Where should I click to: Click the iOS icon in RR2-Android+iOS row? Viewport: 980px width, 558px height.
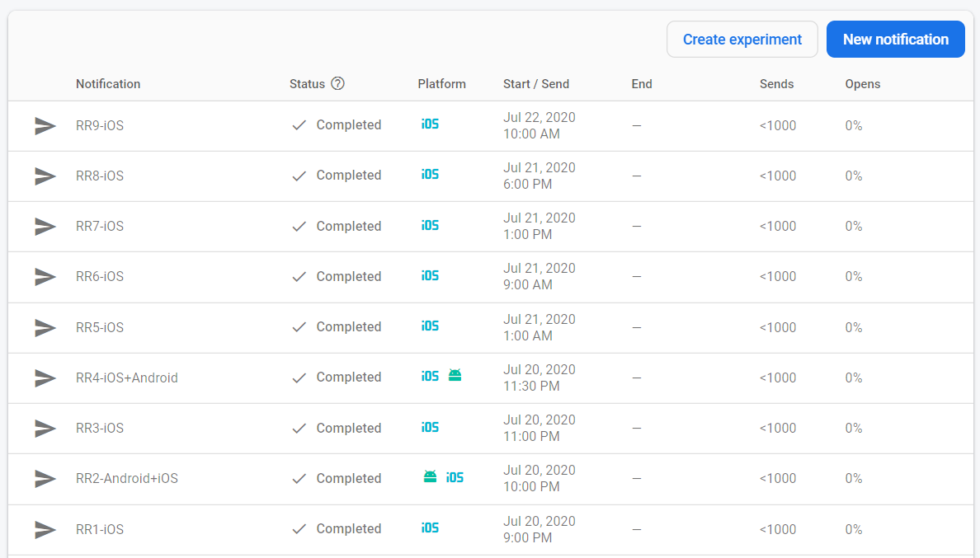click(455, 477)
